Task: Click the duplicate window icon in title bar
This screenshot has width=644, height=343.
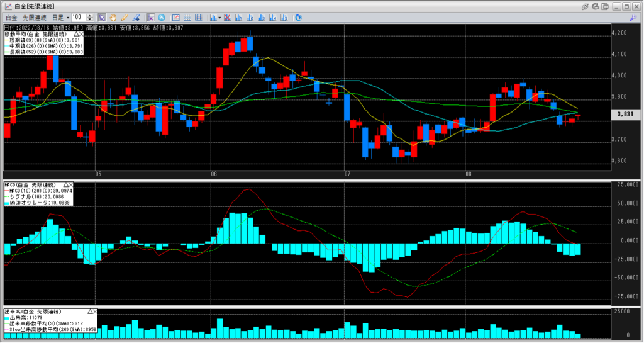Action: pyautogui.click(x=606, y=6)
